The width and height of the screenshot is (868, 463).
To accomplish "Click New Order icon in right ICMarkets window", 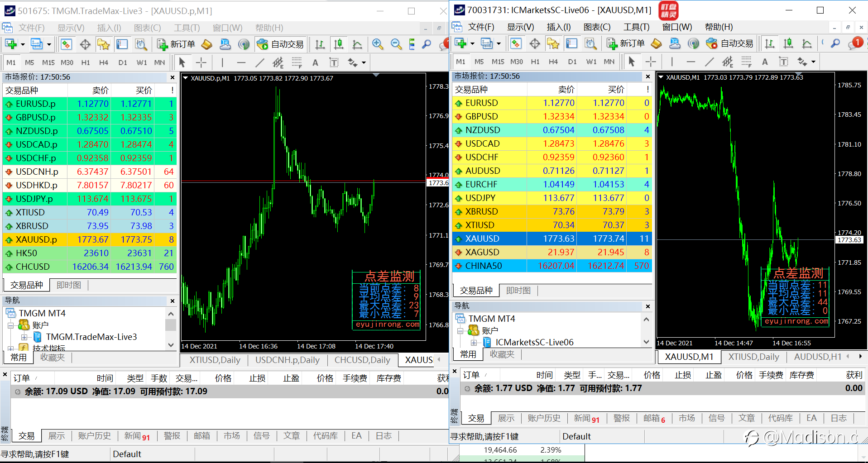I will pos(626,43).
